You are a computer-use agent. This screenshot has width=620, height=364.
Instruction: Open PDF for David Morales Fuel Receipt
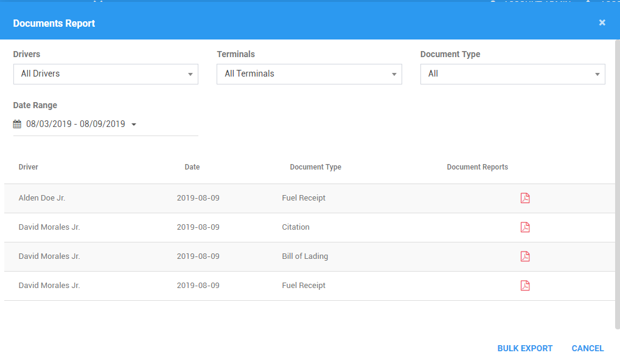click(525, 286)
